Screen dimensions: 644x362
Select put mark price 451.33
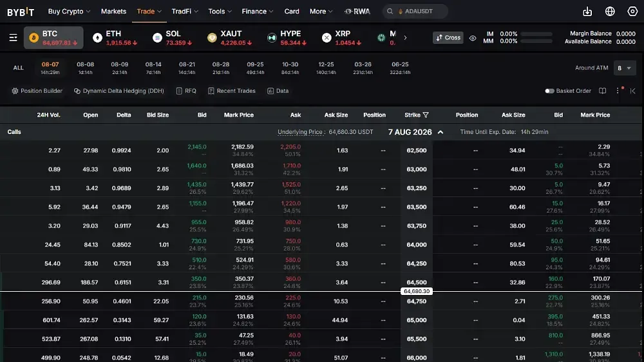click(600, 317)
